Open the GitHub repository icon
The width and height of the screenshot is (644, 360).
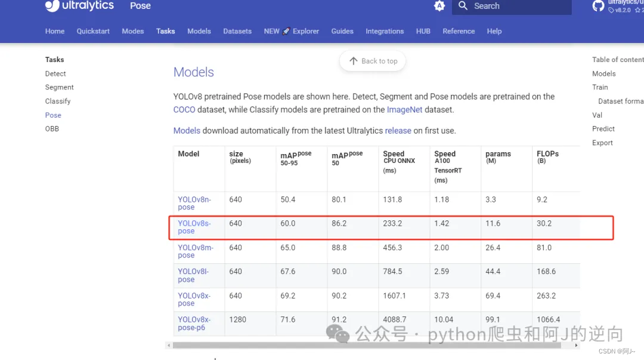598,6
